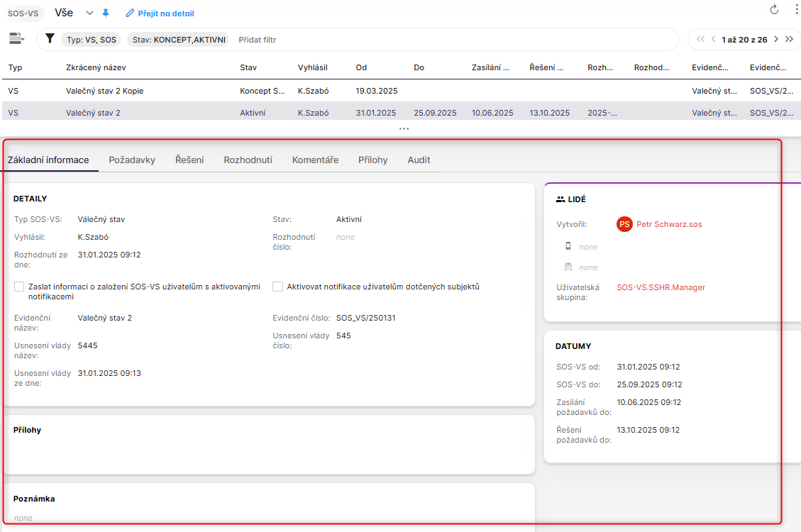This screenshot has height=532, width=801.
Task: Go to the next page of results
Action: coord(776,40)
